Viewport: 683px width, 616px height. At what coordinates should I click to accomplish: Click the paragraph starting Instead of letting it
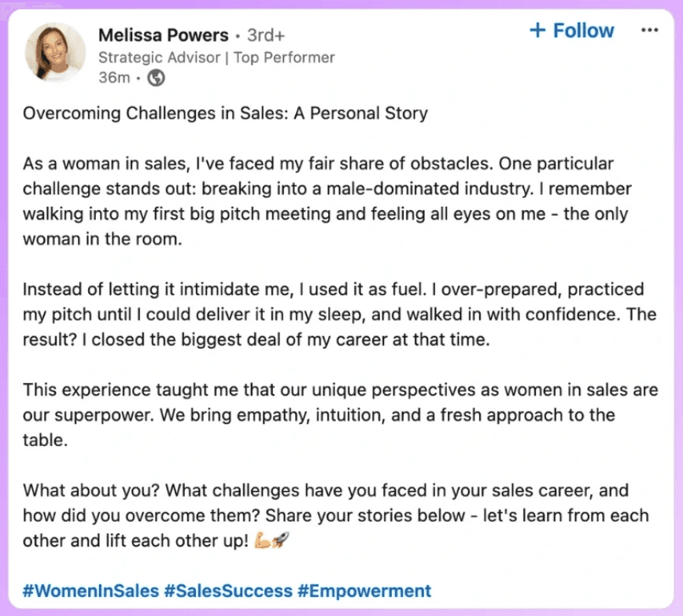pyautogui.click(x=339, y=314)
